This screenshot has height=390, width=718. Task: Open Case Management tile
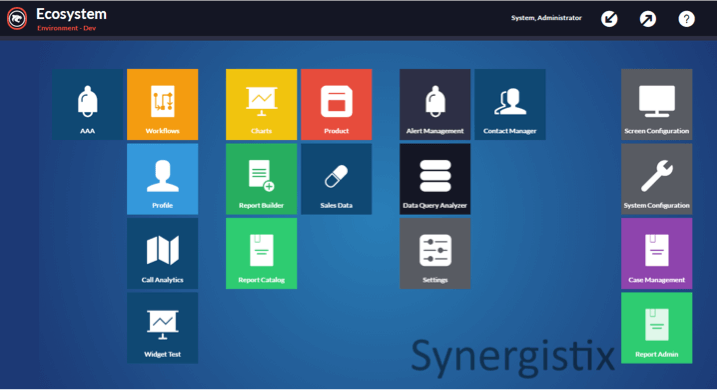point(657,254)
